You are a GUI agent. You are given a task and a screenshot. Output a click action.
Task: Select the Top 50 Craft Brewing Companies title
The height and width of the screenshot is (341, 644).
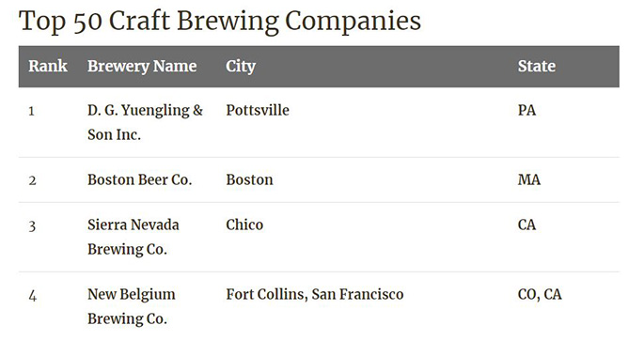coord(220,21)
